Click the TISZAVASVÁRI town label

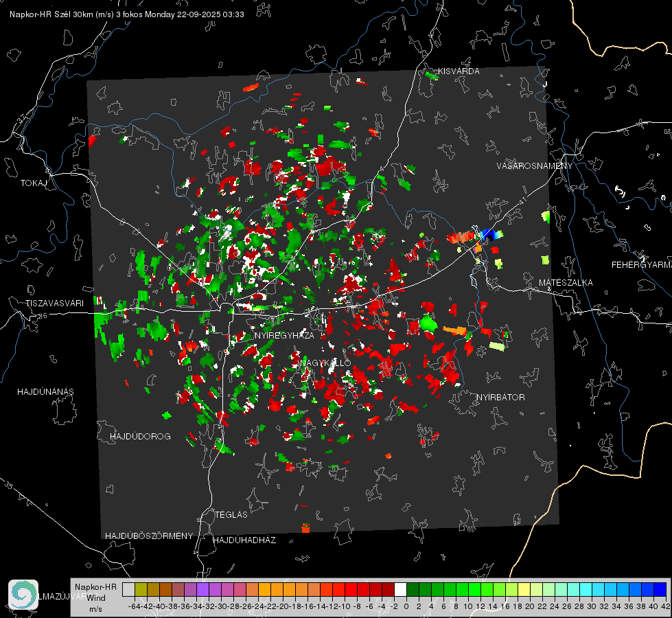(x=54, y=304)
